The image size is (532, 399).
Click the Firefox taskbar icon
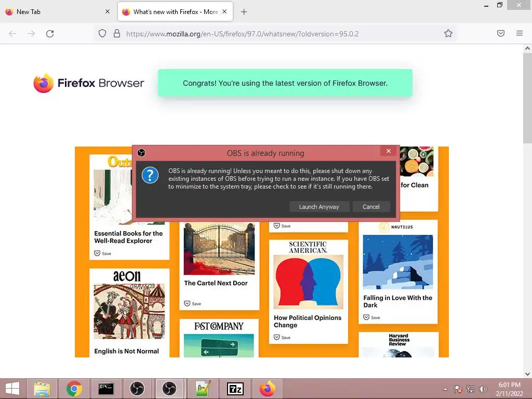[x=268, y=389]
